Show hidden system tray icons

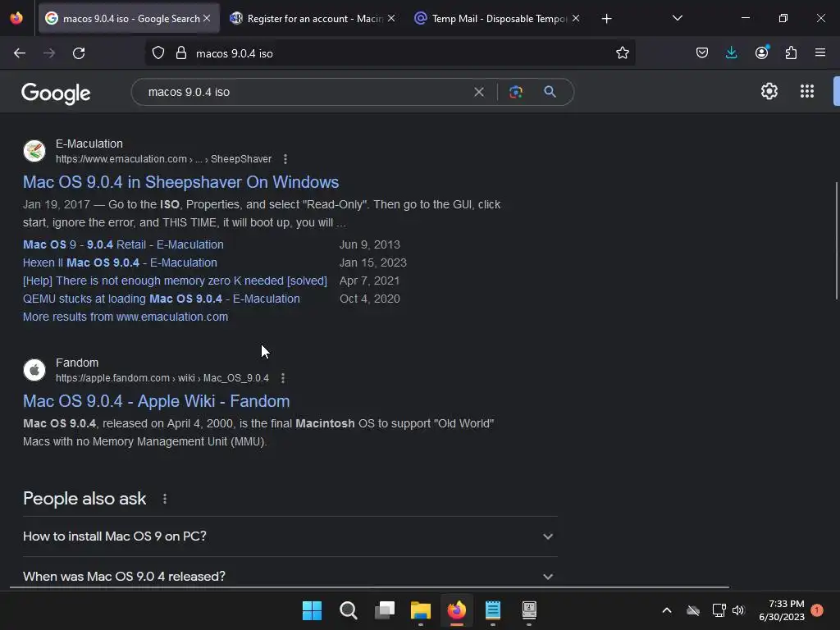(666, 610)
